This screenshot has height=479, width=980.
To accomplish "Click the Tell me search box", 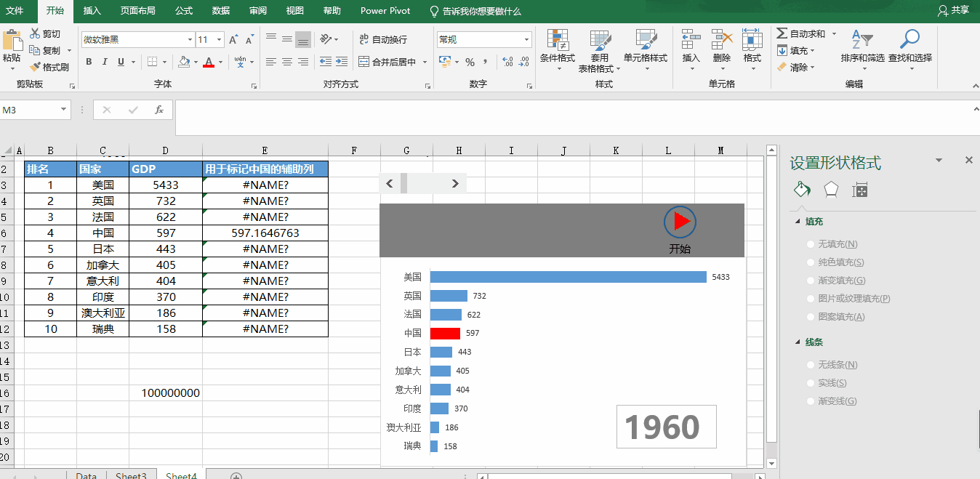I will coord(475,11).
